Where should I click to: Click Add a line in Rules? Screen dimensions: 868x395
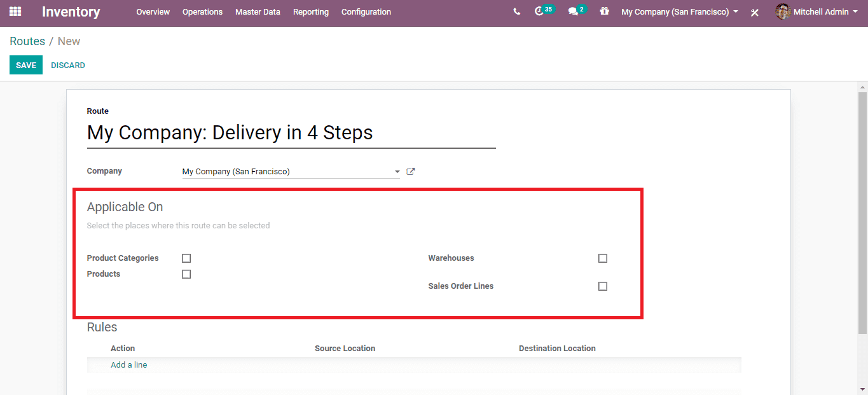pos(129,365)
